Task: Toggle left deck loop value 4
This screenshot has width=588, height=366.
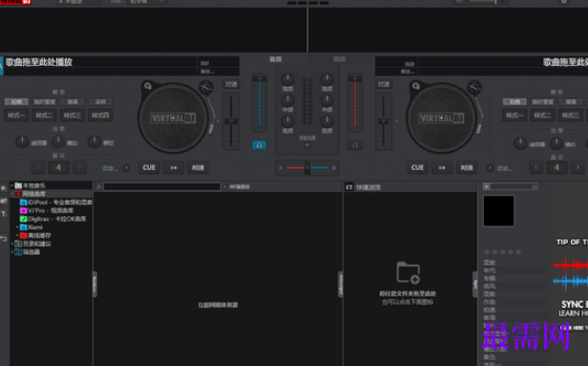Action: pos(58,167)
